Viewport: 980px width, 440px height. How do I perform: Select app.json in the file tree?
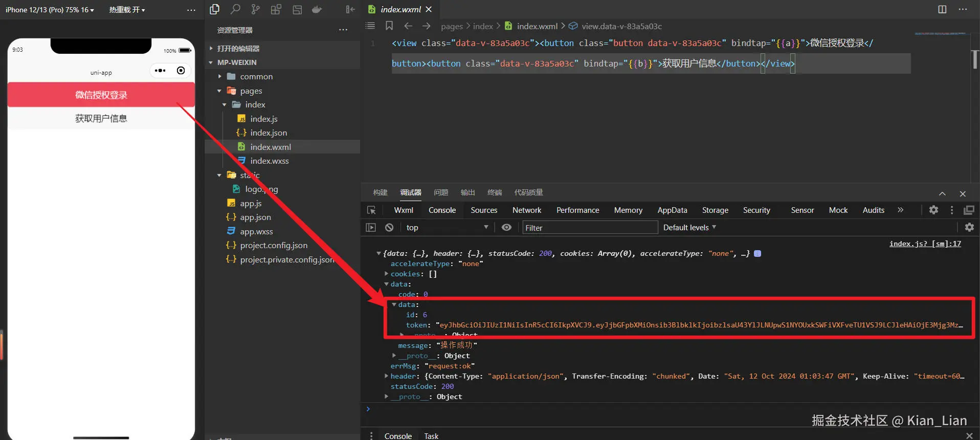click(x=255, y=217)
